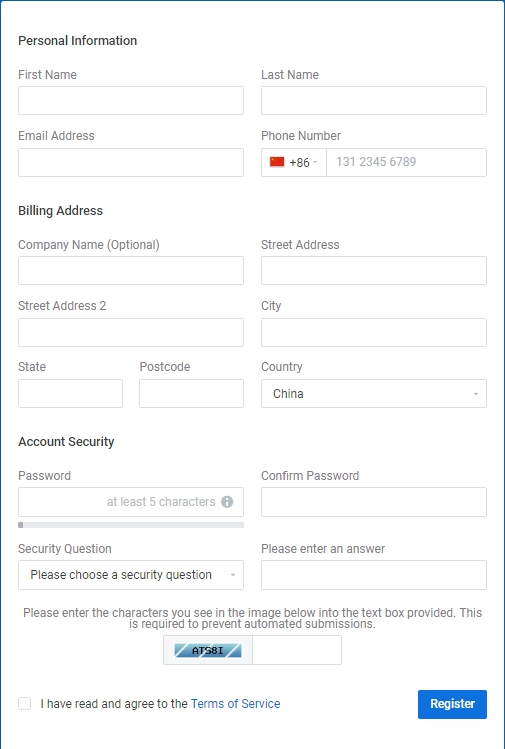Click the password strength meter bar
Viewport: 505px width, 749px height.
pos(131,525)
